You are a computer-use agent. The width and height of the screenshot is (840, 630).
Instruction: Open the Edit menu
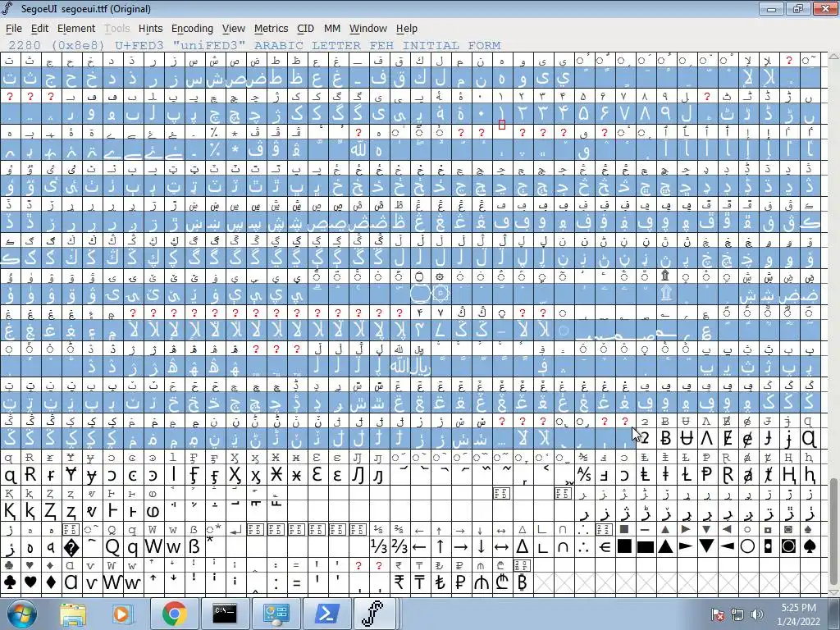point(39,29)
